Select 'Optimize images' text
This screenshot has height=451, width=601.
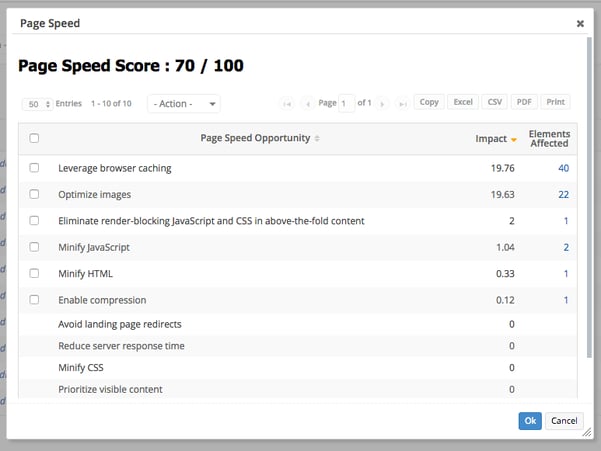pos(94,195)
